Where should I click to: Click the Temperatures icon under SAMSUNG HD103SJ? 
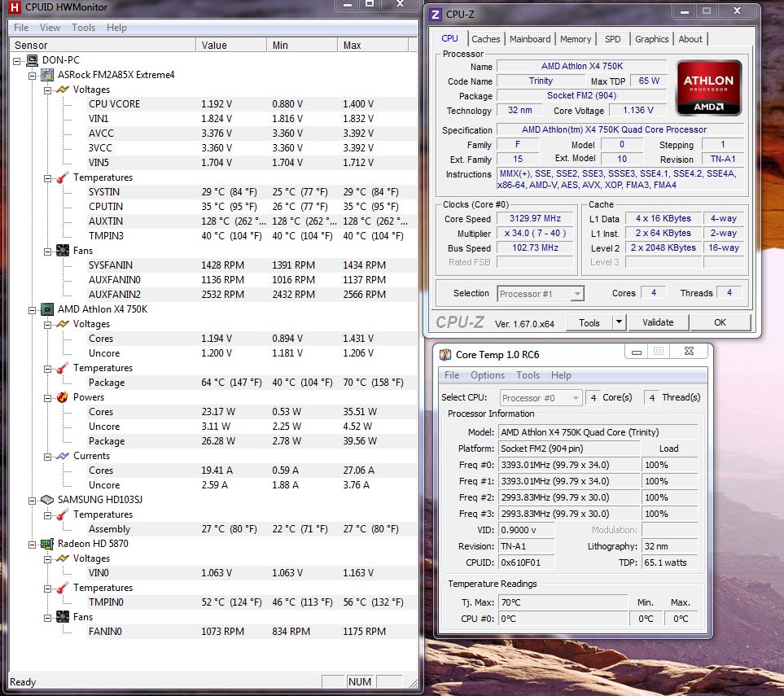63,514
